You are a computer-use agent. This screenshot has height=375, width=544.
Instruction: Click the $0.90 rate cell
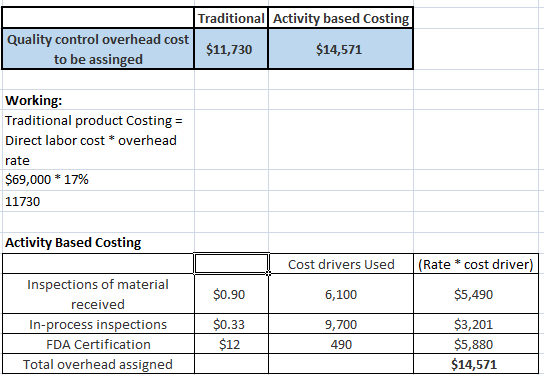pos(231,294)
